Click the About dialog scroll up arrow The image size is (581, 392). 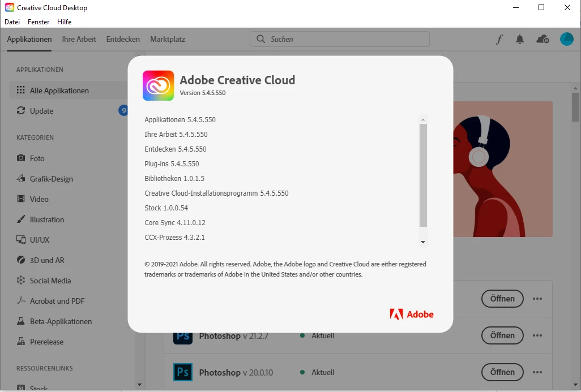[x=423, y=119]
